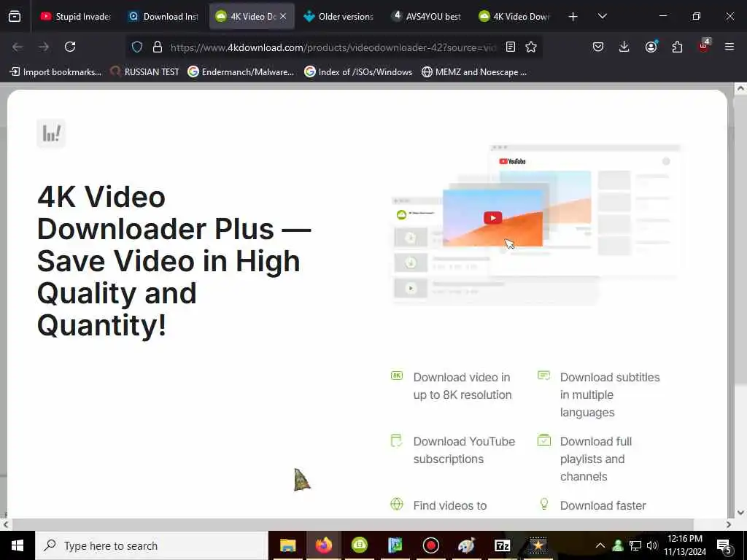The image size is (747, 560).
Task: Expand the list all tabs dropdown
Action: point(602,17)
